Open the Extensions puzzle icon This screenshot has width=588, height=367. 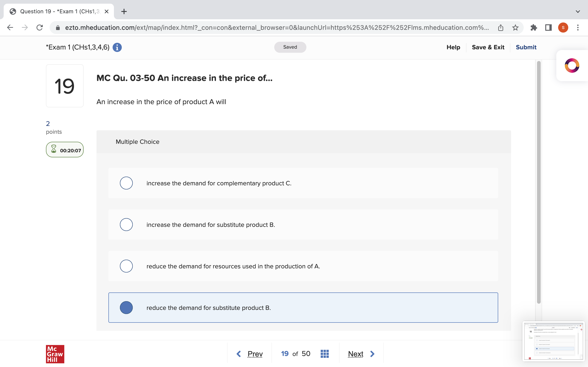click(x=534, y=28)
